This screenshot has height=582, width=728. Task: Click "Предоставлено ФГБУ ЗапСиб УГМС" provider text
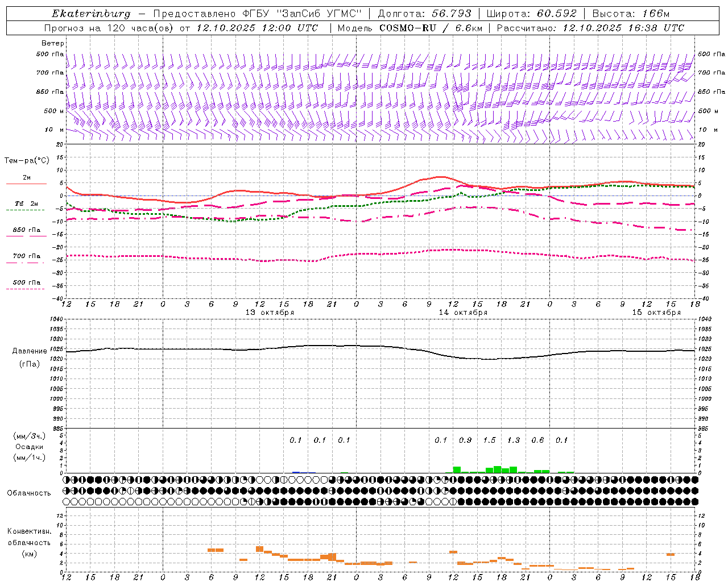pos(258,14)
